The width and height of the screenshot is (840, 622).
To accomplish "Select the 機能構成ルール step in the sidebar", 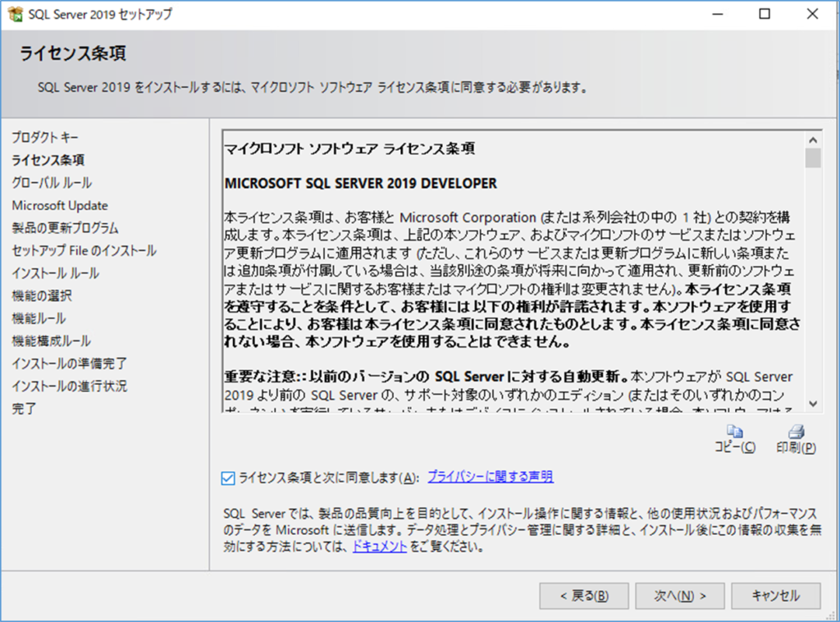I will (x=52, y=341).
